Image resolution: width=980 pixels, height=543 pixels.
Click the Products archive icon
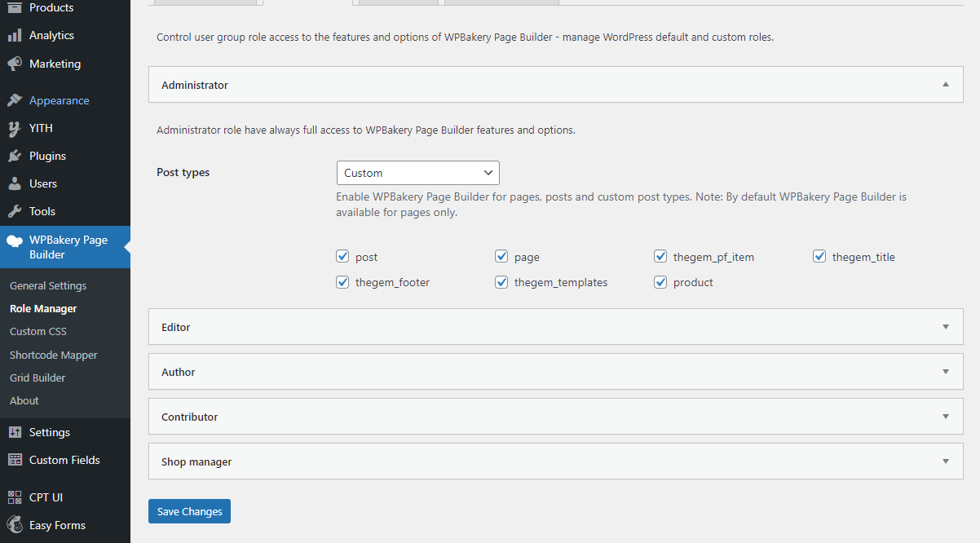coord(15,7)
